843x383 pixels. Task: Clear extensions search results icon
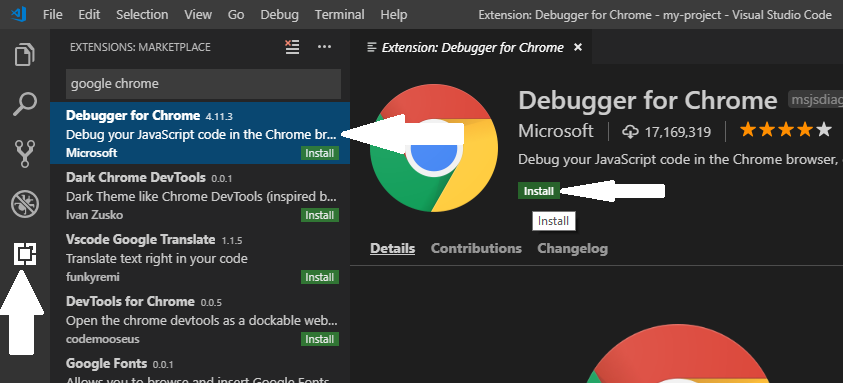(292, 47)
